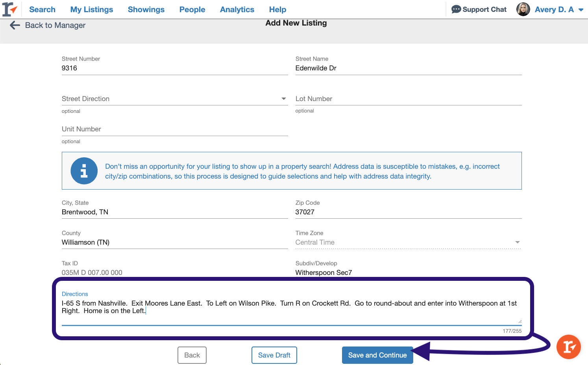Click the company logo in the top-left corner
588x365 pixels.
pyautogui.click(x=9, y=9)
